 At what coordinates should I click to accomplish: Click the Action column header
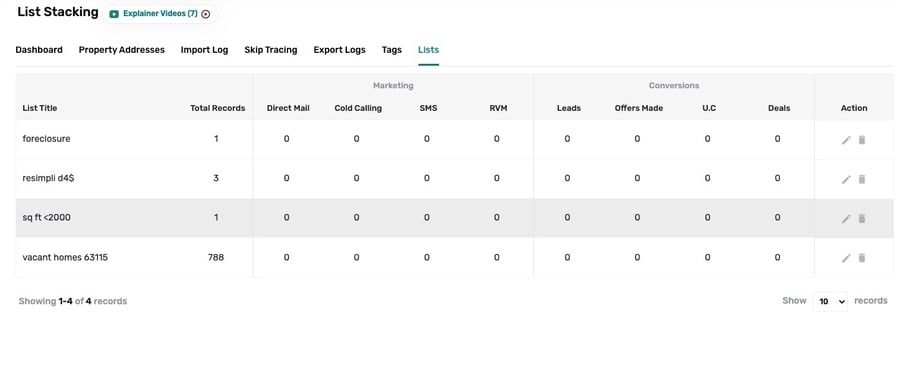[854, 108]
